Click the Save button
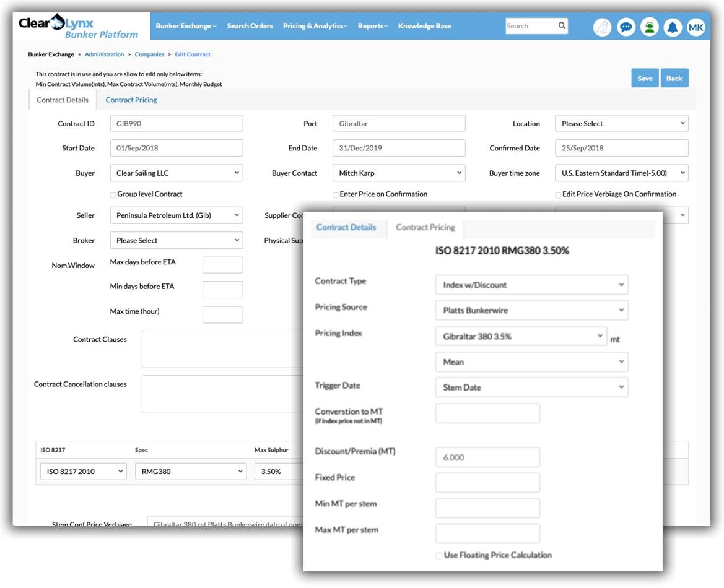Image resolution: width=724 pixels, height=588 pixels. pyautogui.click(x=645, y=78)
